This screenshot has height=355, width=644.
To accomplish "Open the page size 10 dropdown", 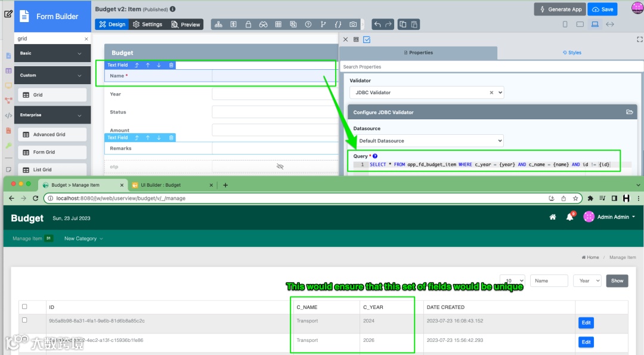I will coord(512,280).
